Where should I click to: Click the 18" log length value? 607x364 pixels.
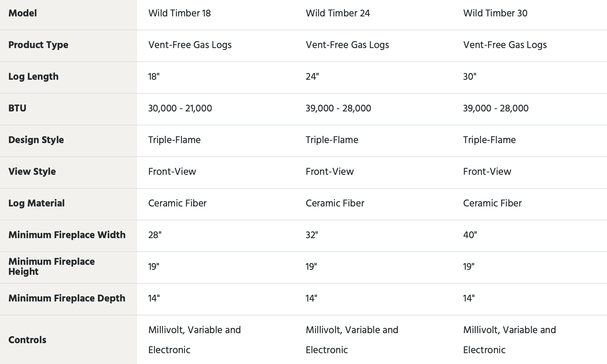coord(154,77)
